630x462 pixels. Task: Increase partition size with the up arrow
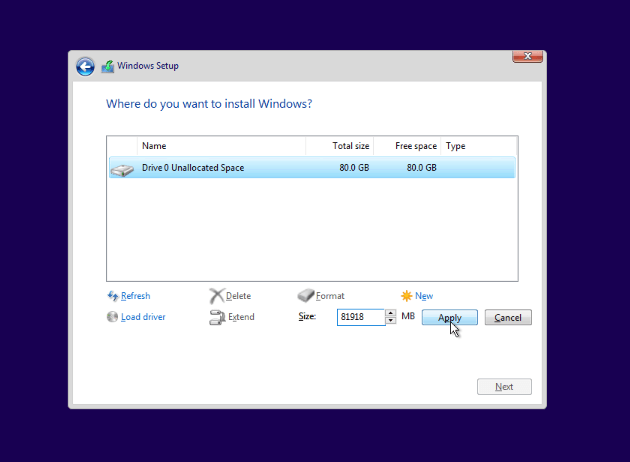click(x=390, y=313)
